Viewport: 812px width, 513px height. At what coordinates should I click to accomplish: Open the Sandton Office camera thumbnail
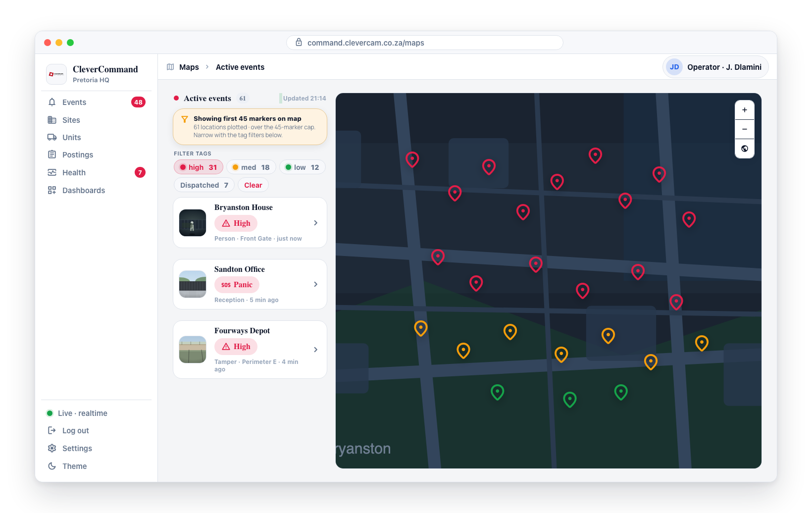click(193, 284)
